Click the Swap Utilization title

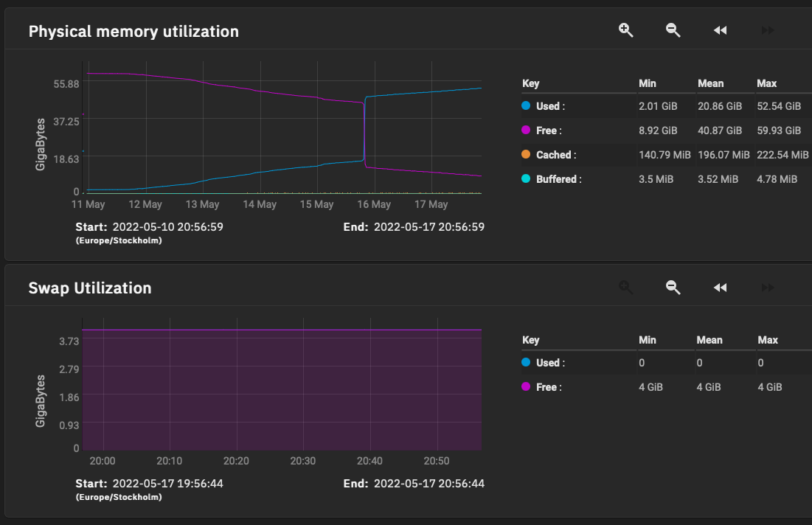coord(90,288)
